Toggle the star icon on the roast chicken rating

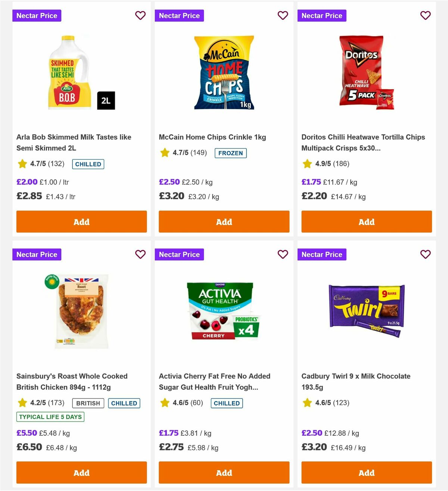(22, 403)
